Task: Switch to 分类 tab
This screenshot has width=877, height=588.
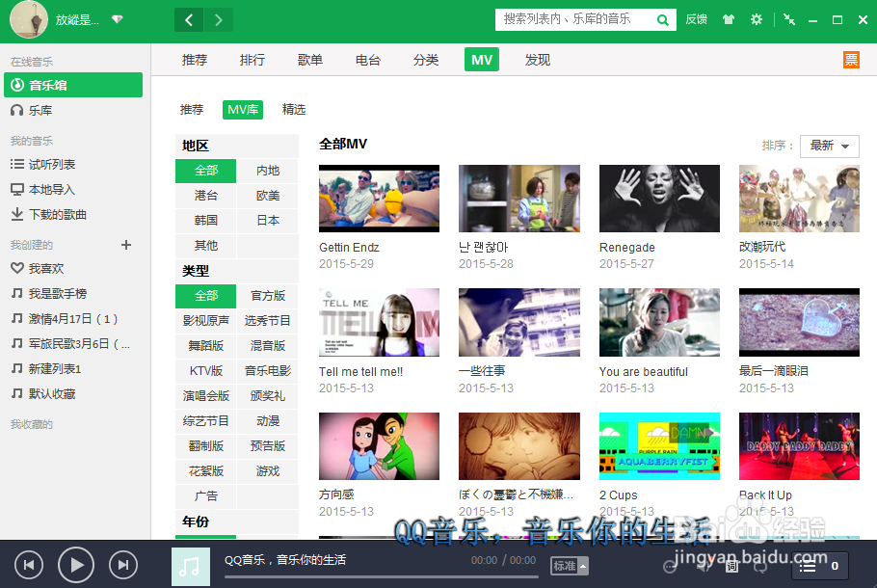Action: pos(426,60)
